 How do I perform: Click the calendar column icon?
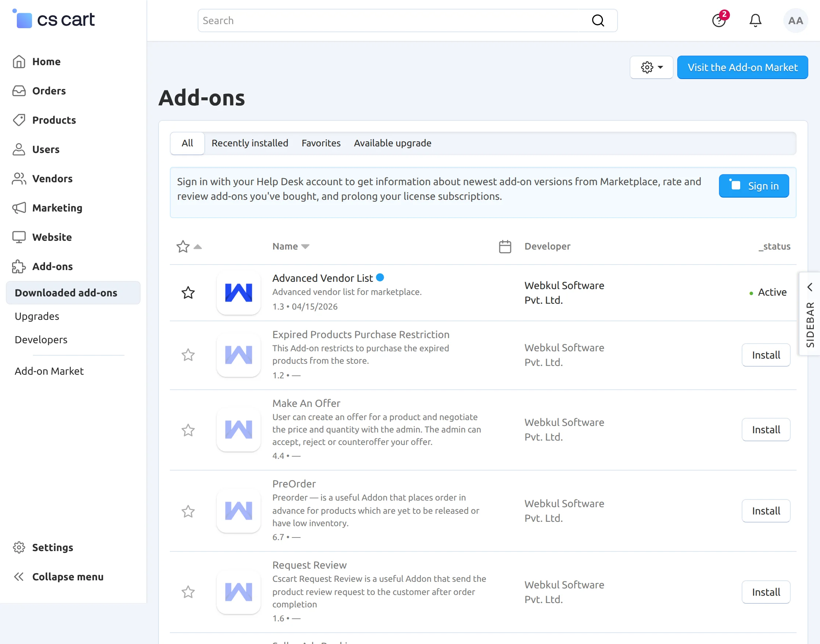click(x=505, y=247)
